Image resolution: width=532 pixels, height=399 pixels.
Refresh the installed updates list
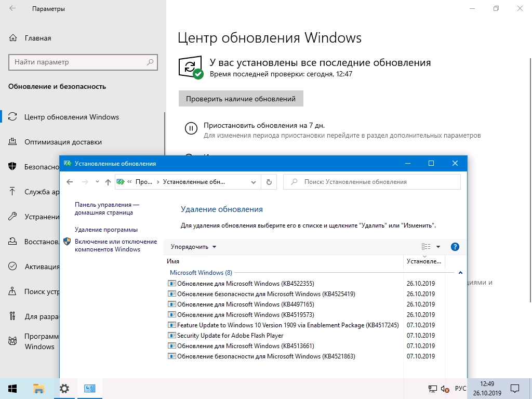tap(269, 182)
